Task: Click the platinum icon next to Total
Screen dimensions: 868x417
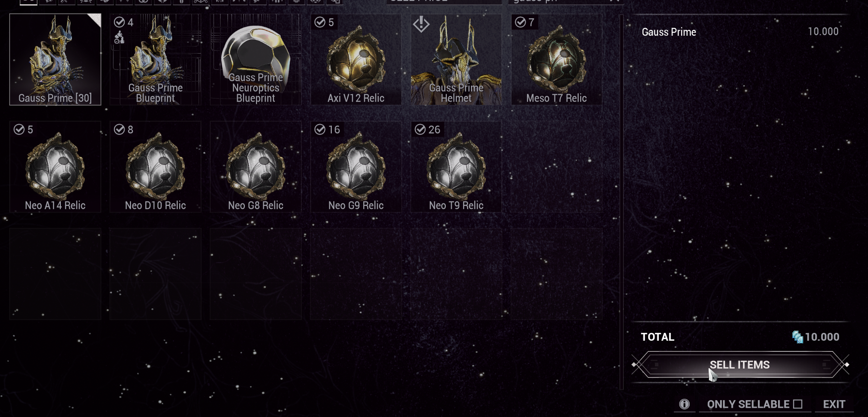Action: pos(797,337)
